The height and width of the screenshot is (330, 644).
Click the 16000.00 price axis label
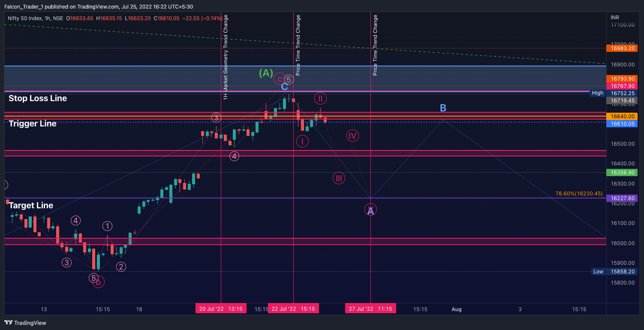tap(622, 243)
